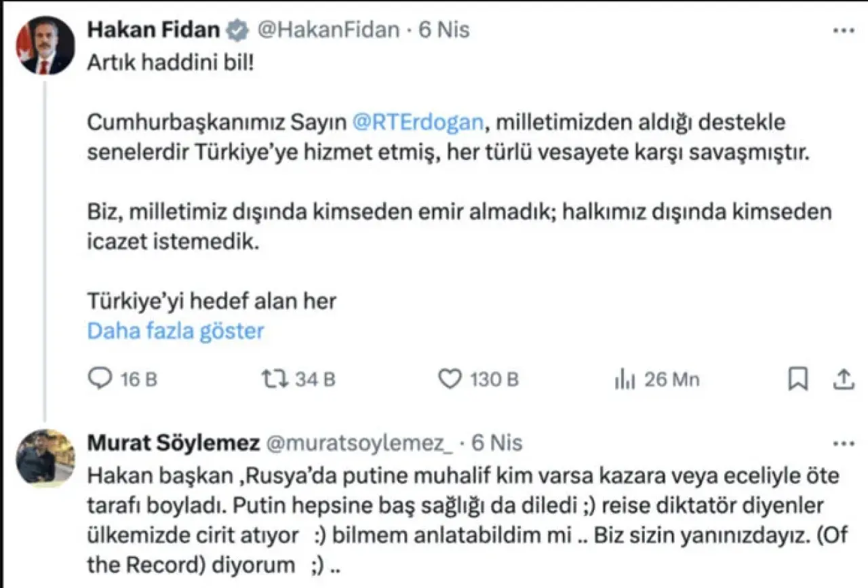Bookmark Hakan Fidan's tweet
Viewport: 868px width, 588px height.
pos(798,379)
